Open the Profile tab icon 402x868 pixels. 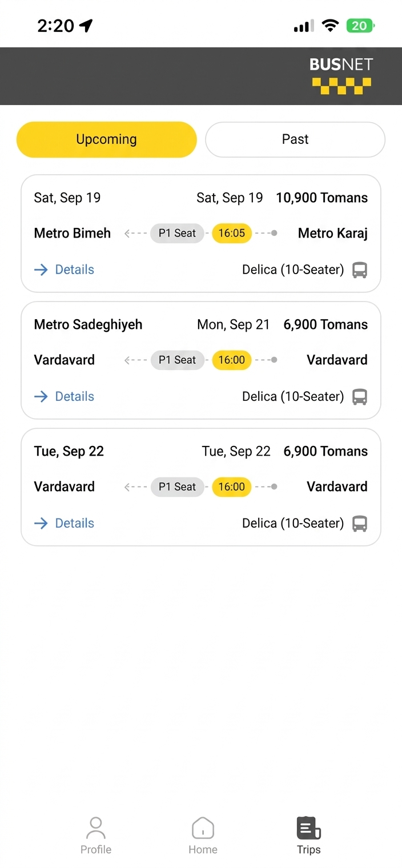click(x=96, y=827)
